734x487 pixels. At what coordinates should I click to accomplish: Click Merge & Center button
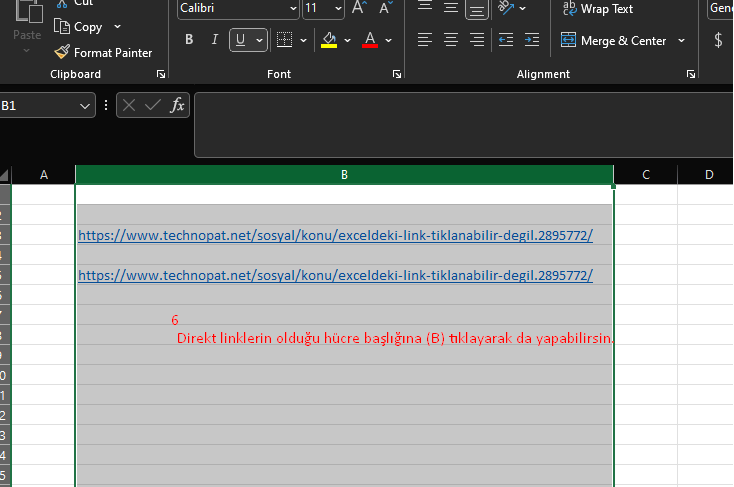click(613, 41)
